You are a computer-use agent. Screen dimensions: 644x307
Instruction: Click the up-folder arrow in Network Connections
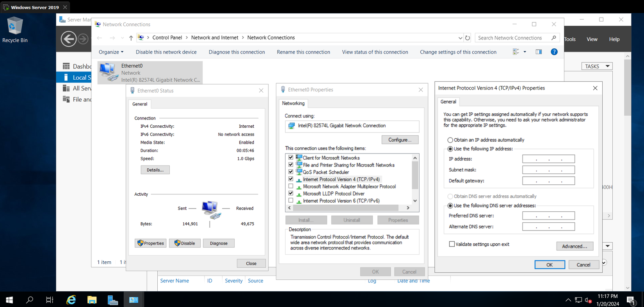tap(131, 38)
